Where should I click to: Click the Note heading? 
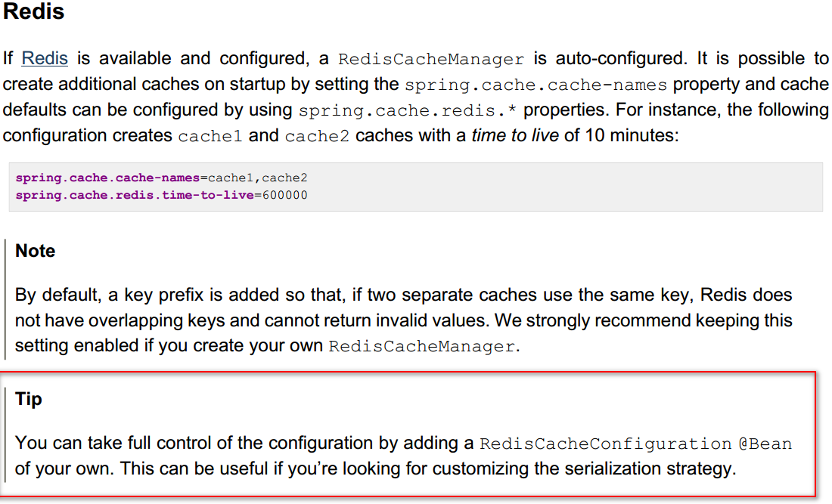tap(36, 251)
